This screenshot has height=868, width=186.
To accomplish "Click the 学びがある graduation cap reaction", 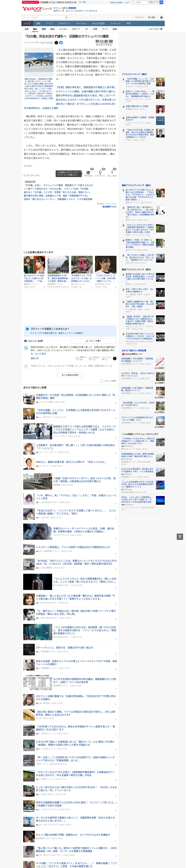I will pyautogui.click(x=89, y=173).
